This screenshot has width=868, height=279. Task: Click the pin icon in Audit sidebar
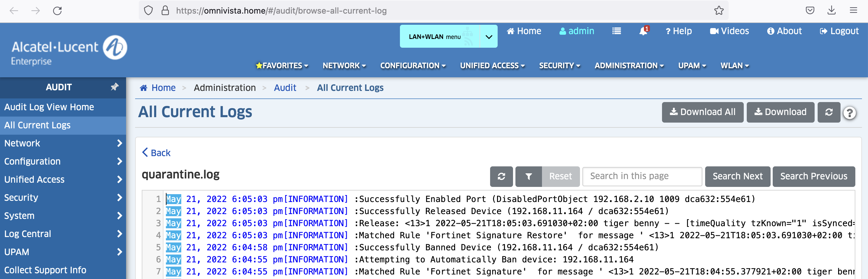point(115,87)
